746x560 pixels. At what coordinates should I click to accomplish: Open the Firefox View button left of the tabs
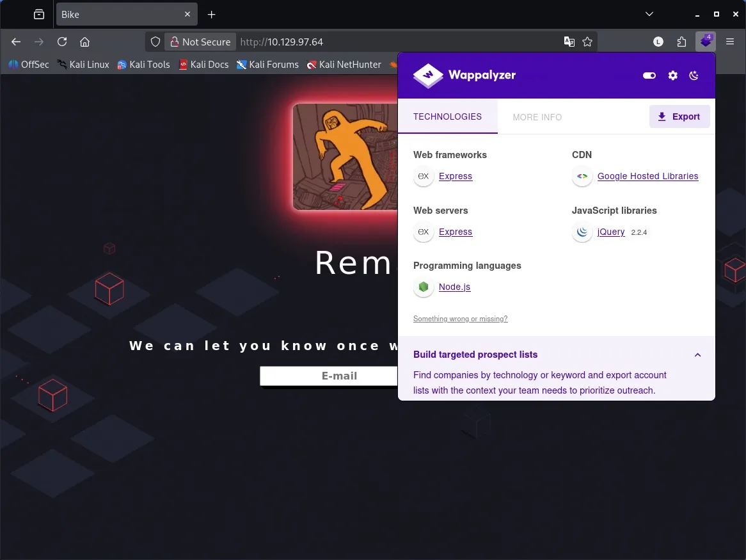(39, 14)
